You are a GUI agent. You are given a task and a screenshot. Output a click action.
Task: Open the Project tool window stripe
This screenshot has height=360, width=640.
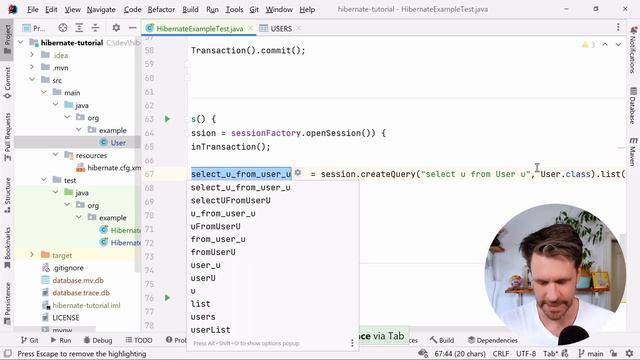click(7, 40)
